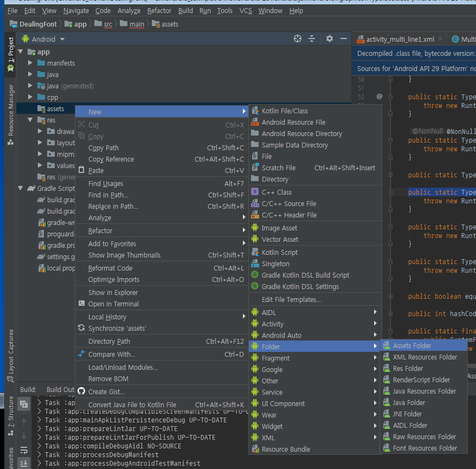Open the Structure side tab
This screenshot has height=469, width=476.
click(x=11, y=416)
